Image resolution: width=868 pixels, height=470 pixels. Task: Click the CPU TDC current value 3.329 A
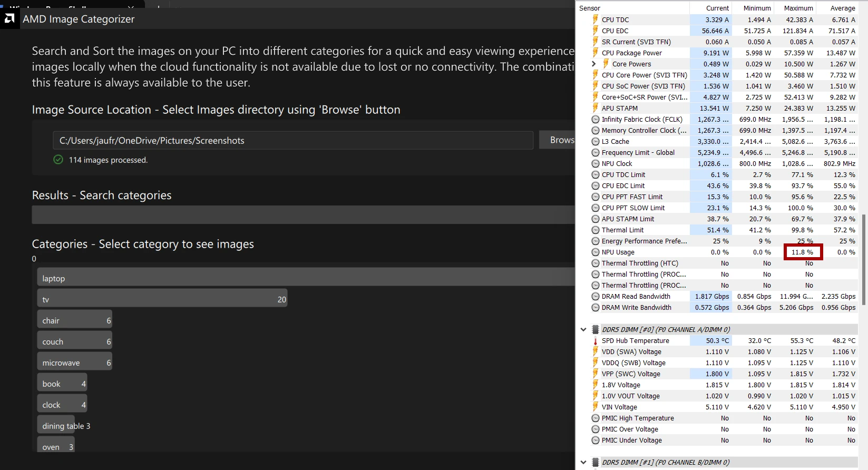717,19
